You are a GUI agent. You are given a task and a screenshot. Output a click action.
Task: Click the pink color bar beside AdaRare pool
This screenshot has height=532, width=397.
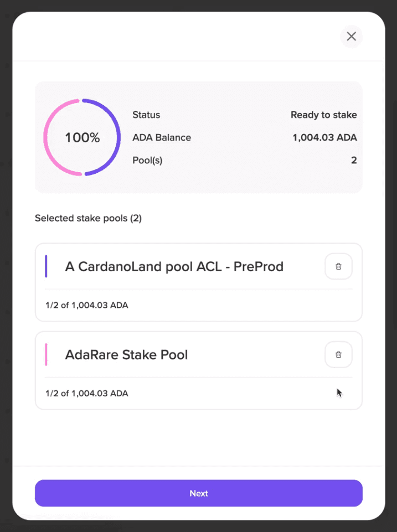46,355
